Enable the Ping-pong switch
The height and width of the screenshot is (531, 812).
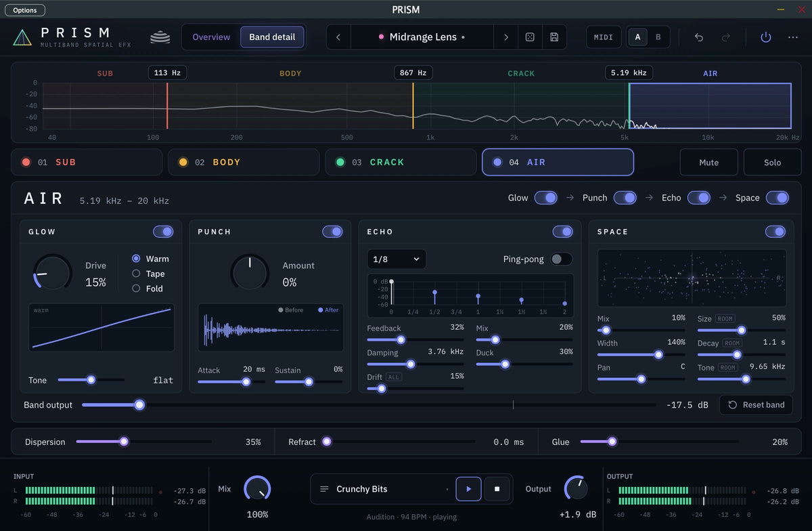pos(561,259)
